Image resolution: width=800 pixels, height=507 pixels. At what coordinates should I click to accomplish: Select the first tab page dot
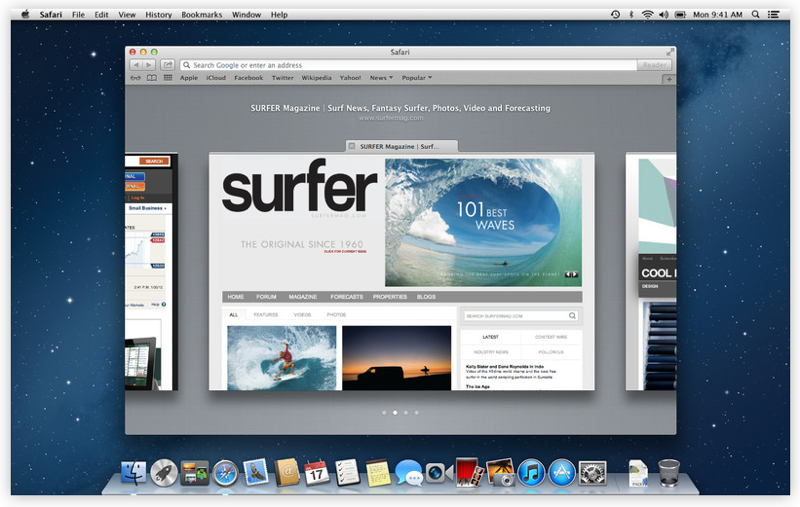click(x=384, y=413)
